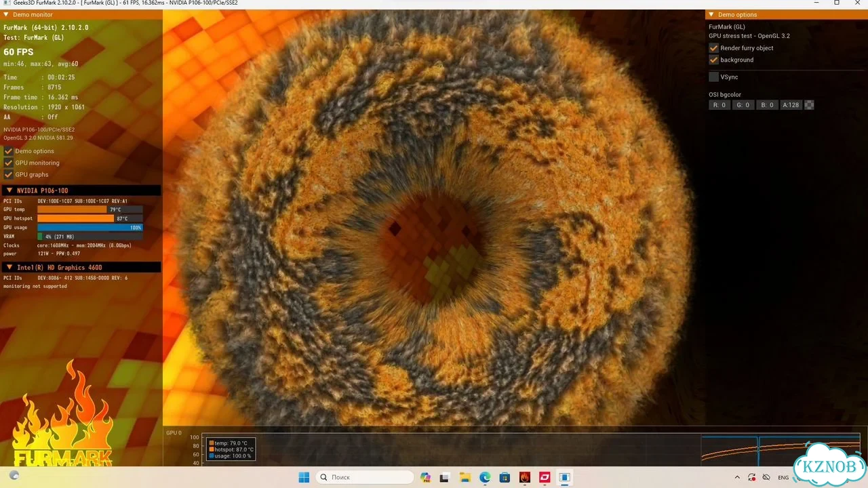Viewport: 868px width, 488px height.
Task: Click the VRAM 4% (271 MB) bar
Action: point(90,237)
